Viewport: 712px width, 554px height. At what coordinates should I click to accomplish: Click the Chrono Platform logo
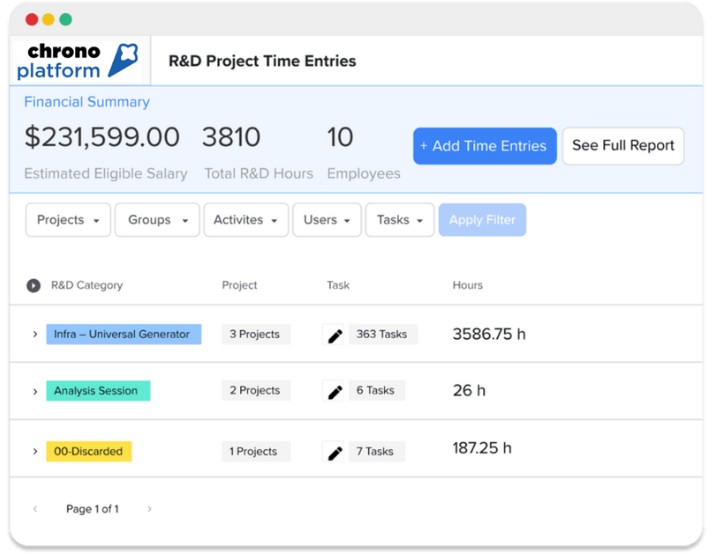[78, 61]
